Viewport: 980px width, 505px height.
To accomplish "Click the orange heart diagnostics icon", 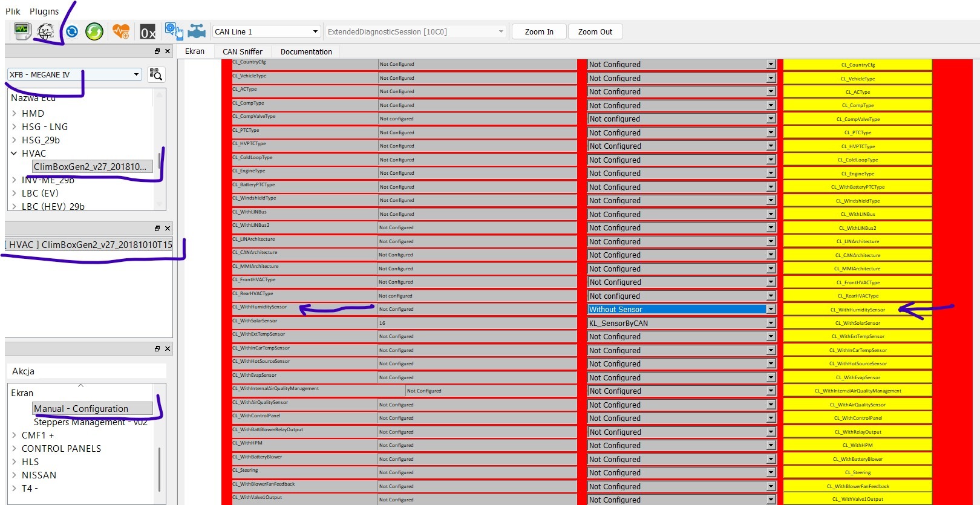I will 121,31.
